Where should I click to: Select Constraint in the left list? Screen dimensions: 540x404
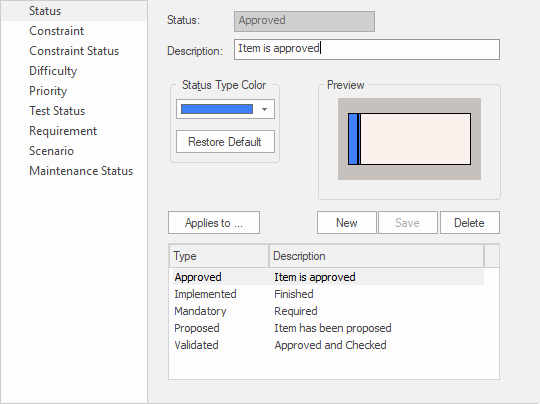56,31
